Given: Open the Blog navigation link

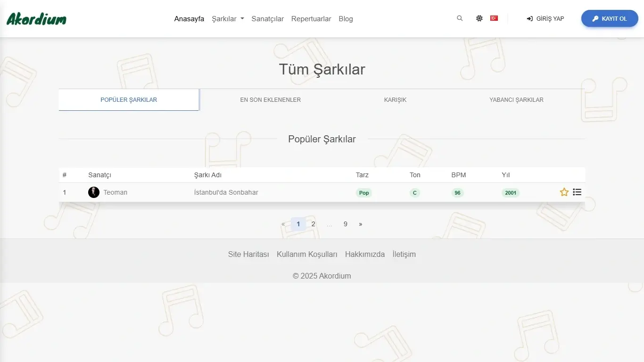Looking at the screenshot, I should [346, 19].
